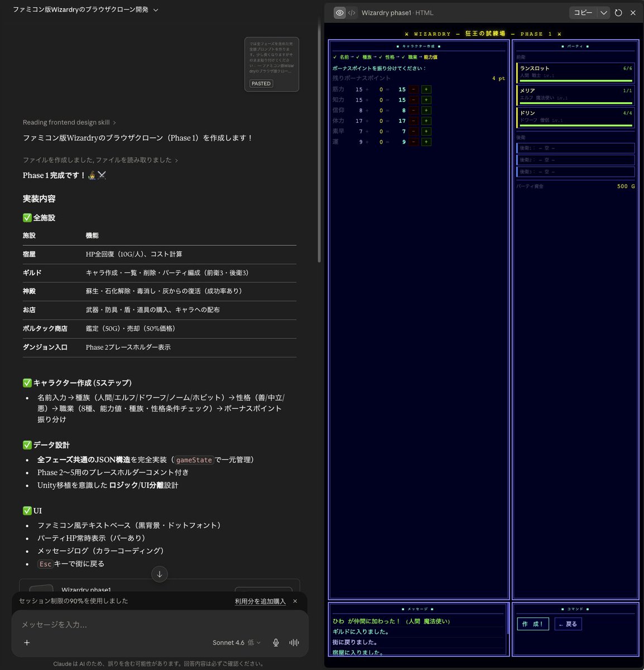Click ランスロット's green HP bar
The height and width of the screenshot is (670, 644).
pos(575,80)
